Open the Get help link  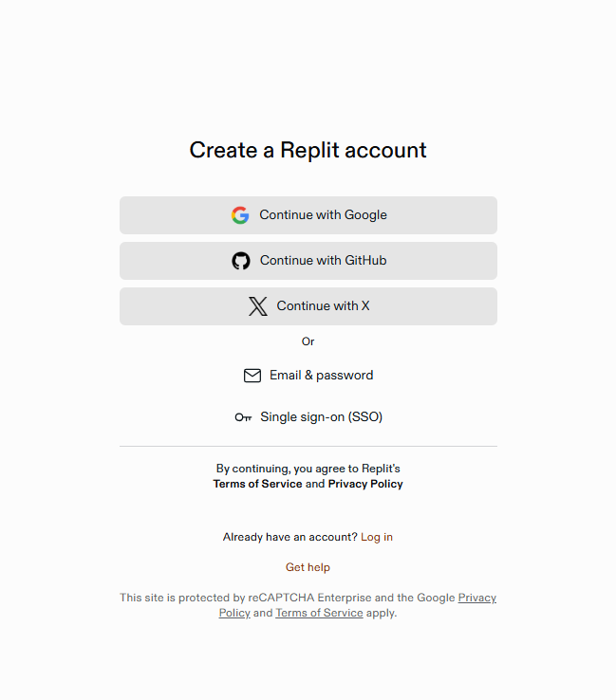point(308,567)
